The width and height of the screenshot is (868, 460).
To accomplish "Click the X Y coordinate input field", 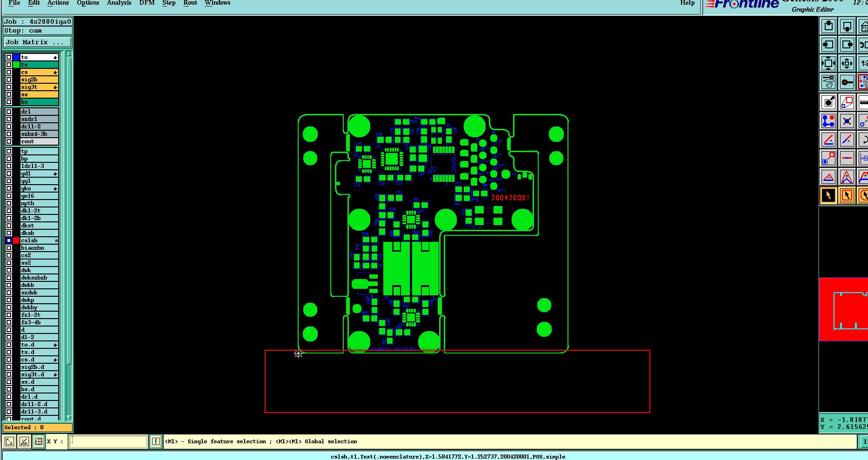I will point(108,441).
